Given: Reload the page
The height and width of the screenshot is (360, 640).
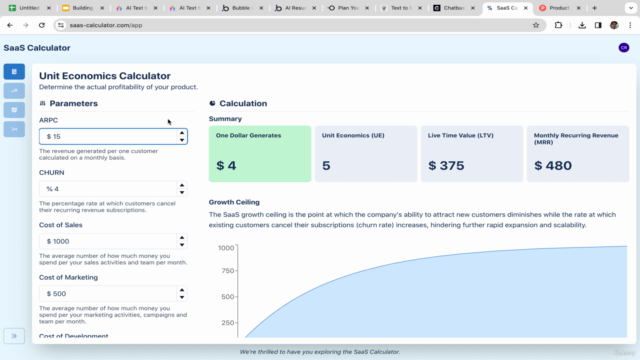Looking at the screenshot, I should click(42, 25).
